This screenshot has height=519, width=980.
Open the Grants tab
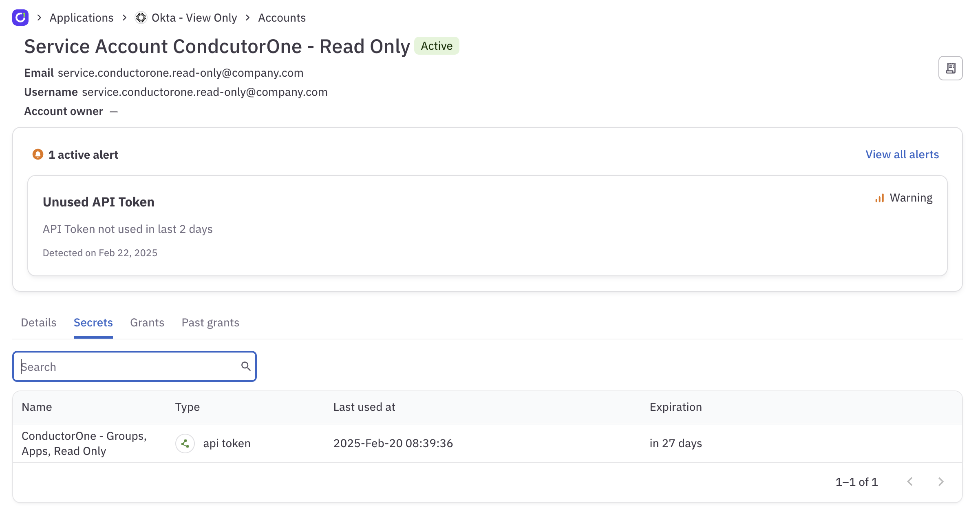[147, 322]
